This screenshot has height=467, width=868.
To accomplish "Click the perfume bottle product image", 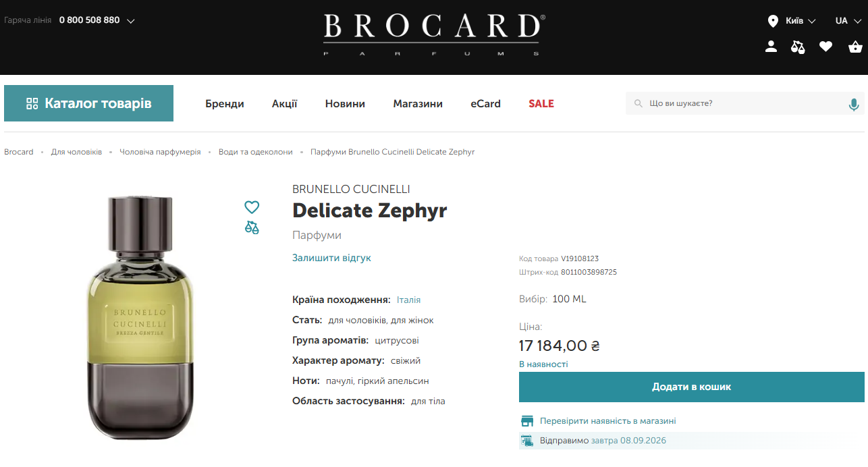I will [141, 317].
